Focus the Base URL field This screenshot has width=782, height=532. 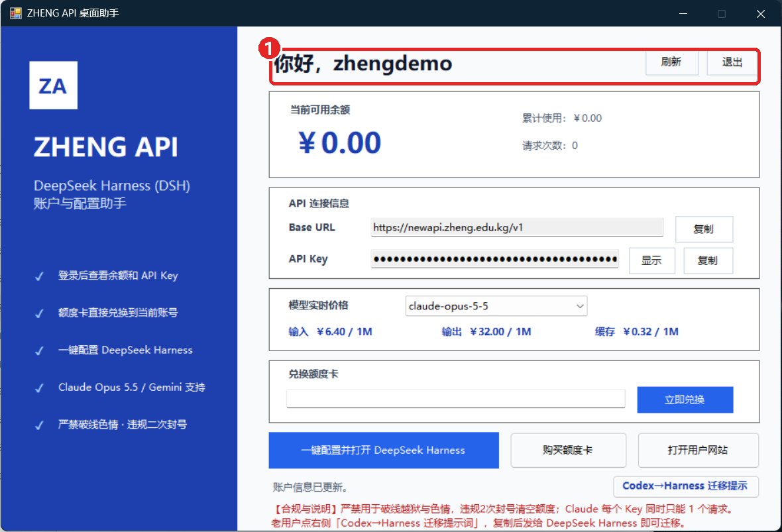tap(517, 228)
